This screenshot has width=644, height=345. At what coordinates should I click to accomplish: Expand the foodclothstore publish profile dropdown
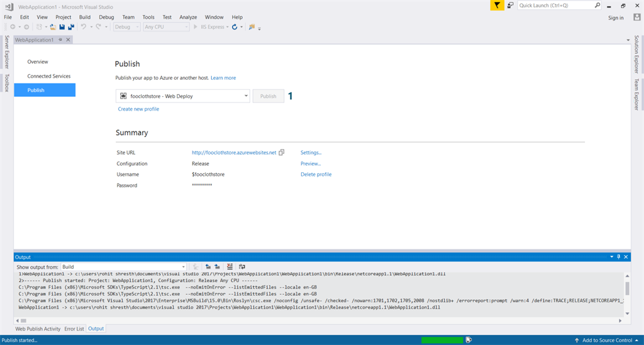(246, 96)
